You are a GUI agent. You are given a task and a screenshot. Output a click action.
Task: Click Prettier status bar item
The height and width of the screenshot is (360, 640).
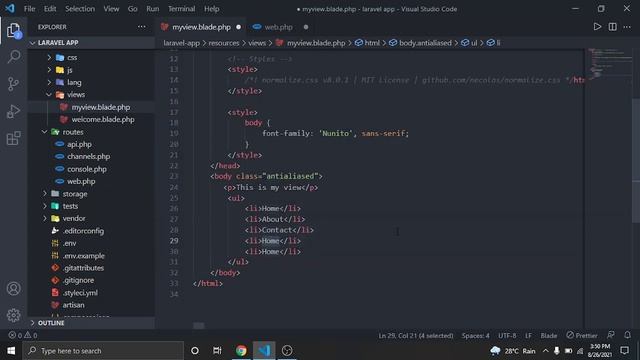click(x=582, y=335)
